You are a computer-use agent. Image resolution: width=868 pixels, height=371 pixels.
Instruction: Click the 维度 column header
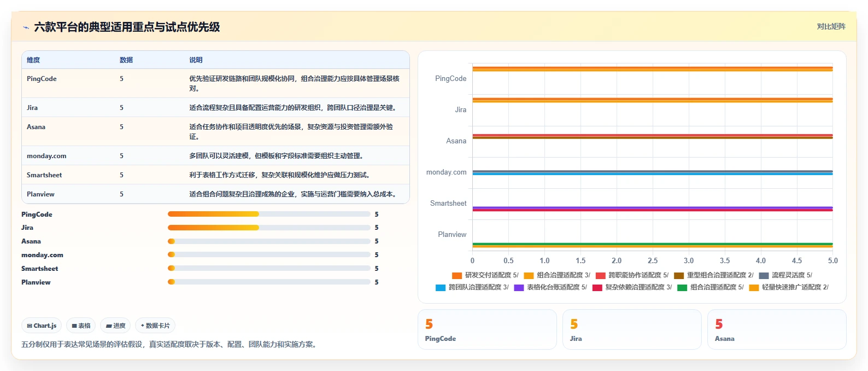[x=33, y=60]
